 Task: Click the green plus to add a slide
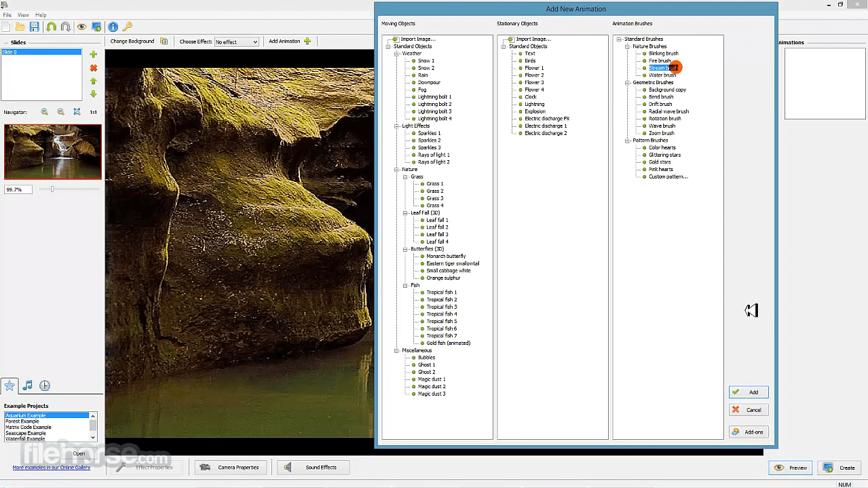(93, 54)
